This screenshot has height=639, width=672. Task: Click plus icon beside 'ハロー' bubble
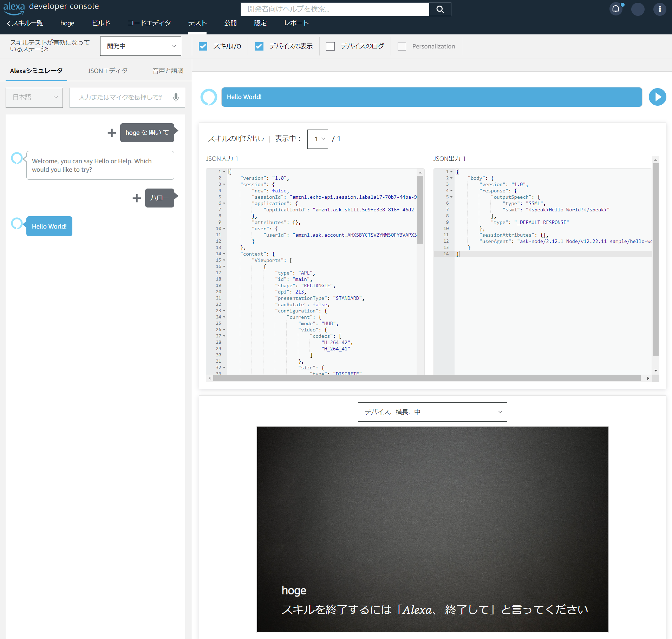point(137,198)
